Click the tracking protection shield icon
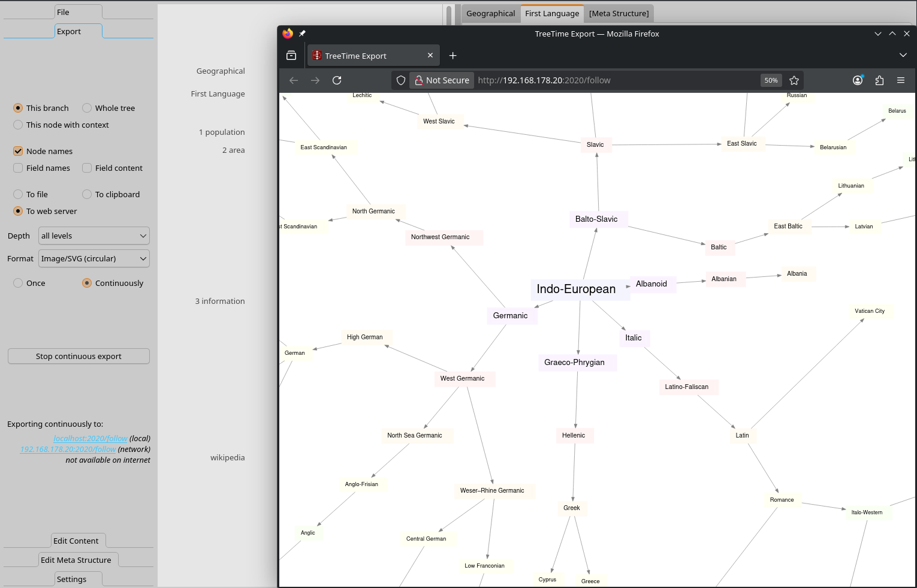This screenshot has height=588, width=917. [401, 80]
